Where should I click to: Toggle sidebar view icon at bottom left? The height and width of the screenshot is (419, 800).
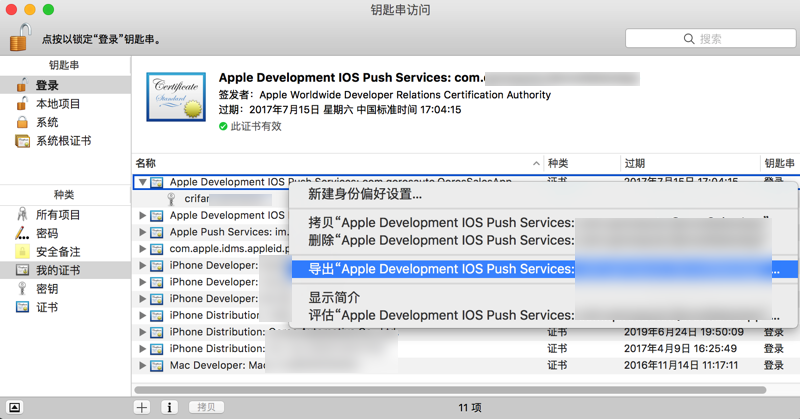(14, 407)
